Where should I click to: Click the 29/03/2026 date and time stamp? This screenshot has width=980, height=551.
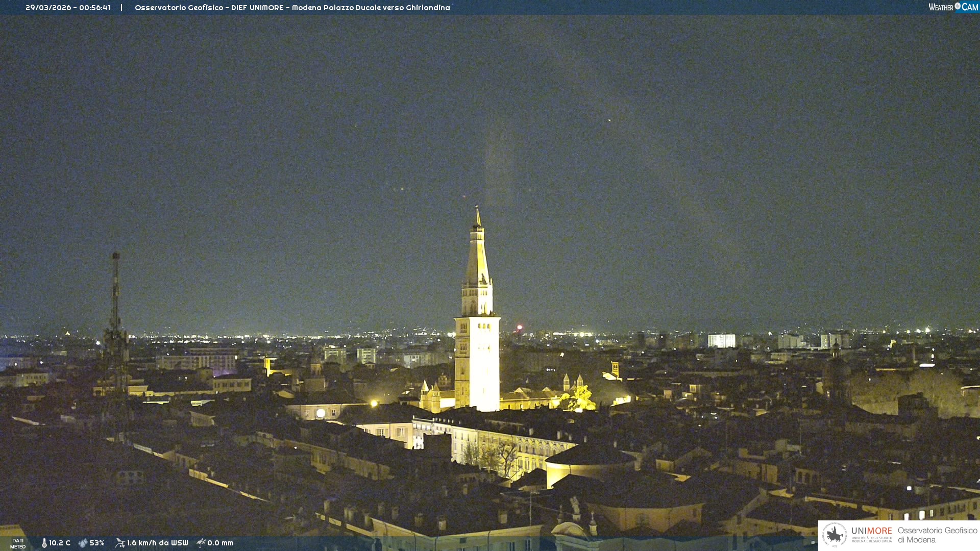pyautogui.click(x=68, y=8)
